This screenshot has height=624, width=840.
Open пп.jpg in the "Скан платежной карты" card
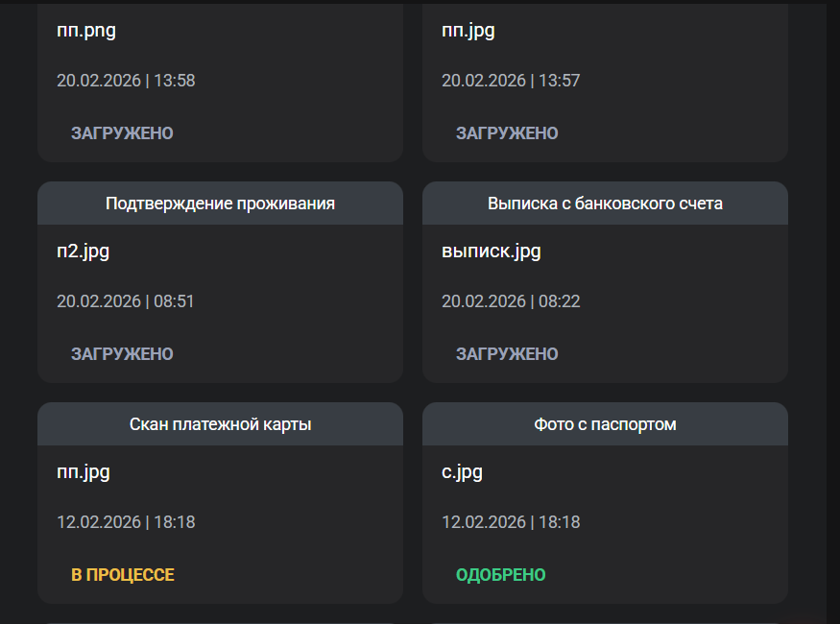click(84, 472)
